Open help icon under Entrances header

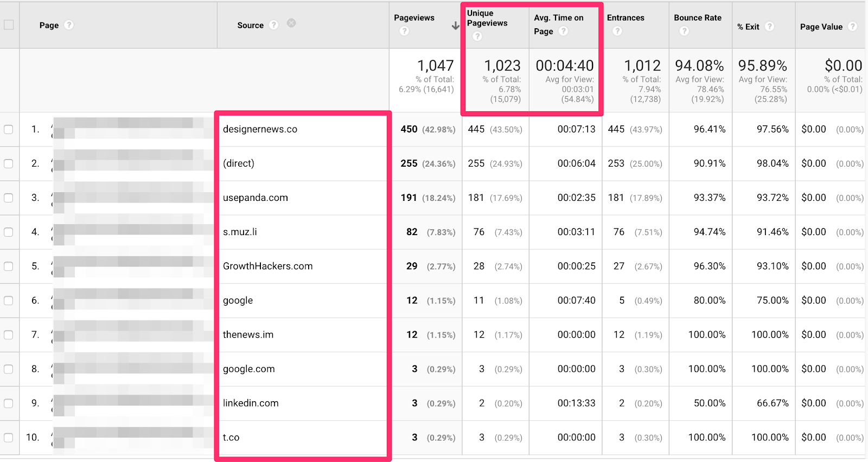[617, 31]
